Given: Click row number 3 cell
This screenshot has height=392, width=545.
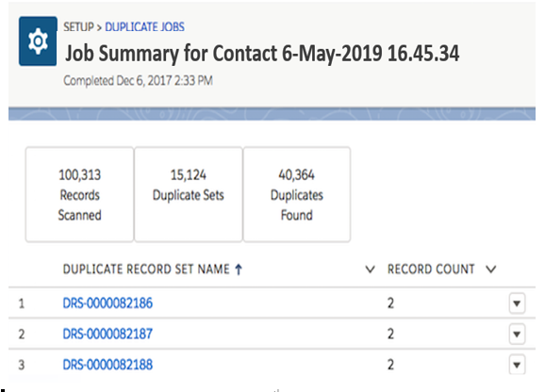Looking at the screenshot, I should pyautogui.click(x=22, y=365).
